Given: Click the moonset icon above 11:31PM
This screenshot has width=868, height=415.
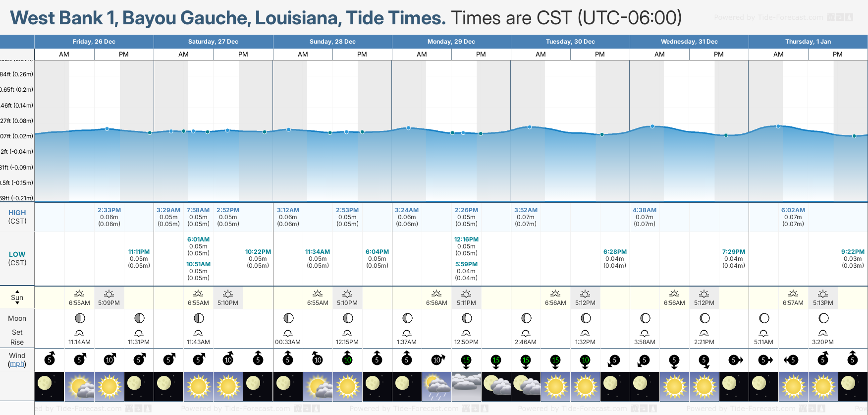Looking at the screenshot, I should click(x=139, y=333).
